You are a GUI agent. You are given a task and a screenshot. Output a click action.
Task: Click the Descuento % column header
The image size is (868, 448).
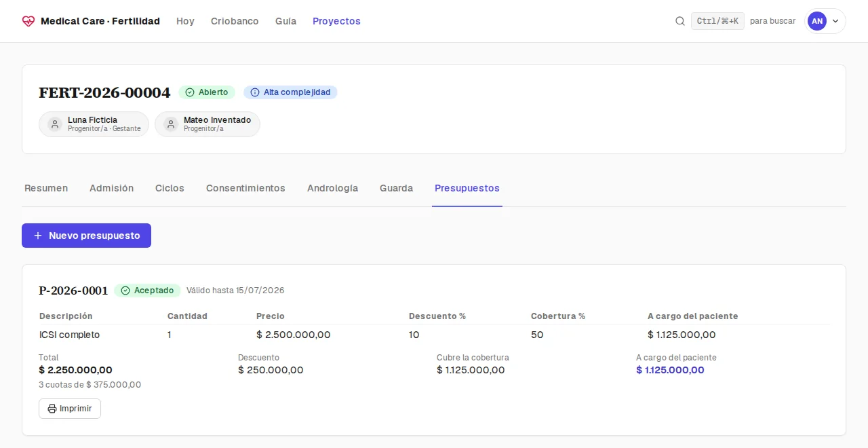tap(437, 316)
